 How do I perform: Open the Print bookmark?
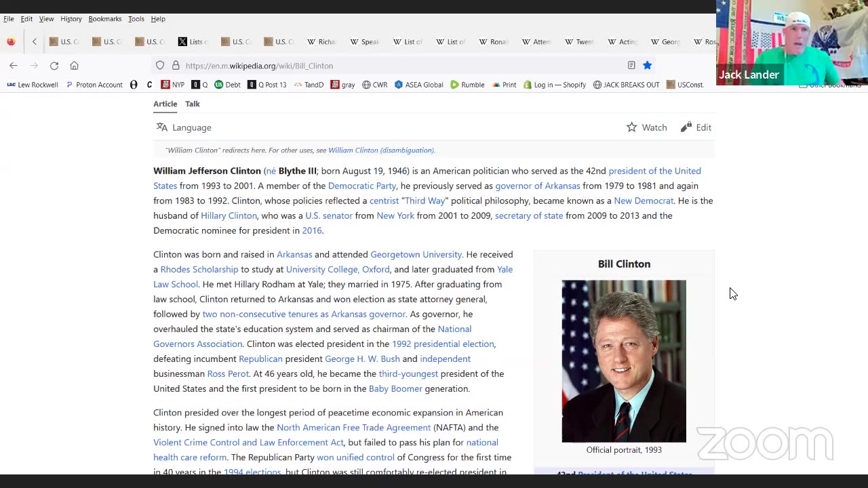click(x=505, y=85)
